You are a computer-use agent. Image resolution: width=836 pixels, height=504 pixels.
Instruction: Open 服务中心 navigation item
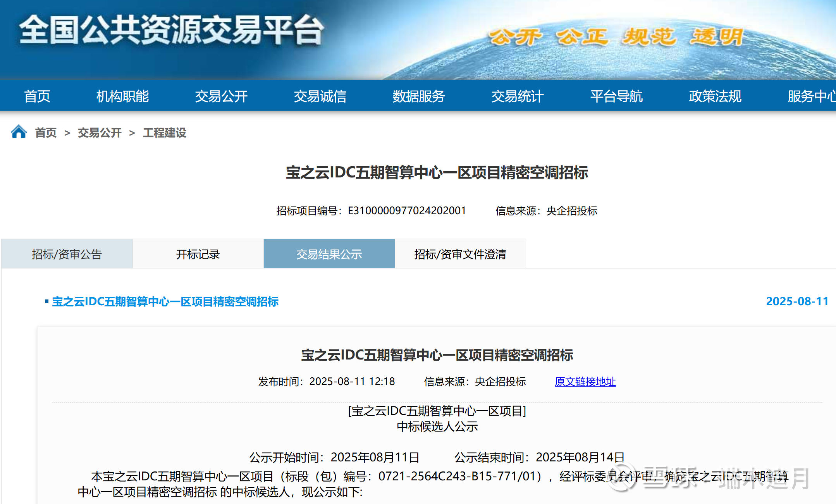point(812,96)
